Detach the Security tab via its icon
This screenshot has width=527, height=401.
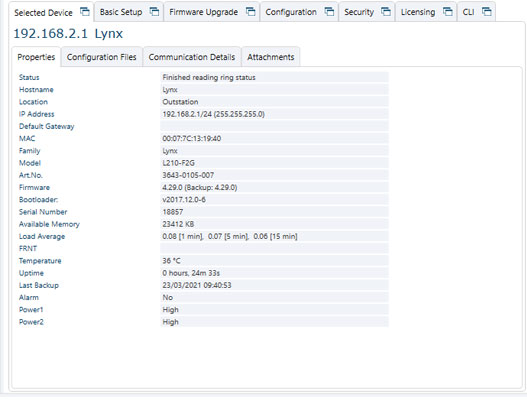(386, 12)
